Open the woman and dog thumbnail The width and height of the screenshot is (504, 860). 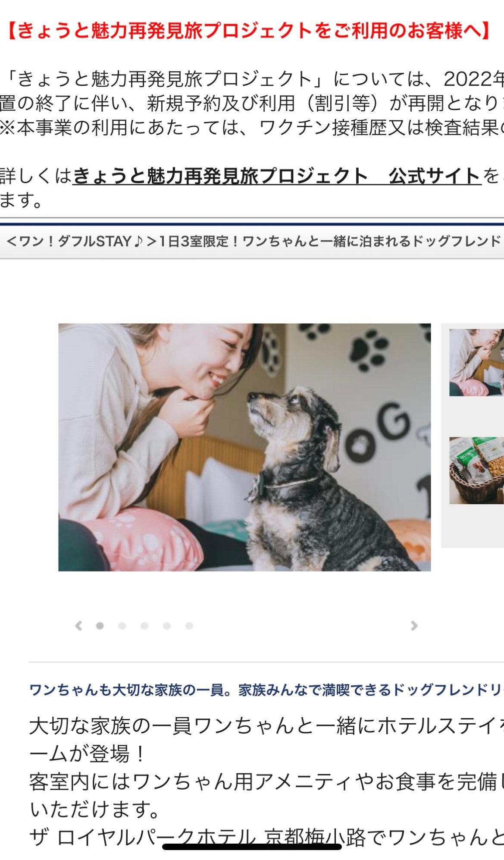[476, 362]
